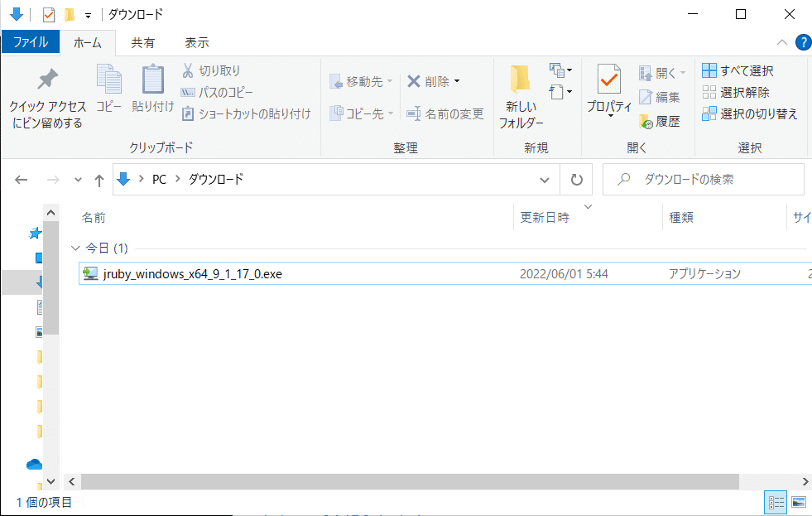Sort by 更新日時 column header
Screen dimensions: 812x516
click(x=545, y=218)
